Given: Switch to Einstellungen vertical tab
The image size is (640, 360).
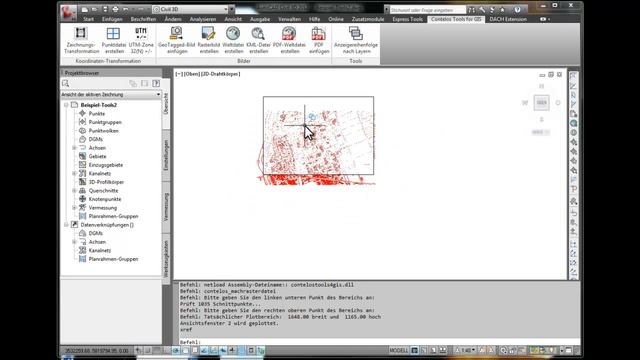Looking at the screenshot, I should 166,155.
